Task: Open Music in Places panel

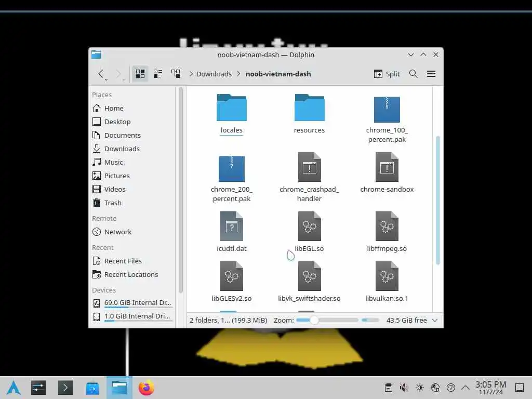Action: pos(132,163)
